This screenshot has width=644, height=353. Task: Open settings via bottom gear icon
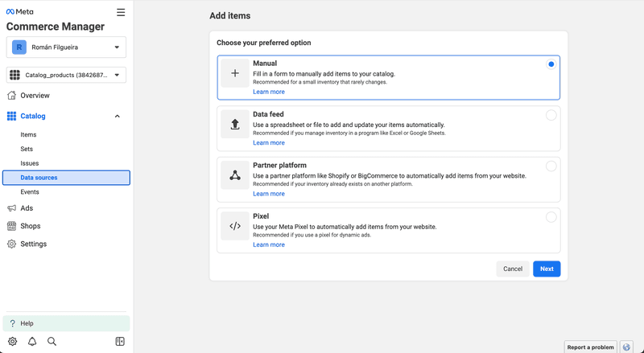point(12,342)
